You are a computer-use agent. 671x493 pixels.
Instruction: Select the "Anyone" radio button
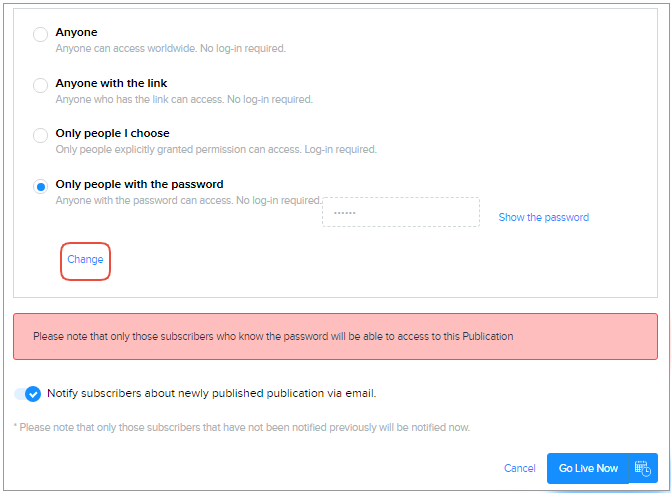pyautogui.click(x=40, y=35)
